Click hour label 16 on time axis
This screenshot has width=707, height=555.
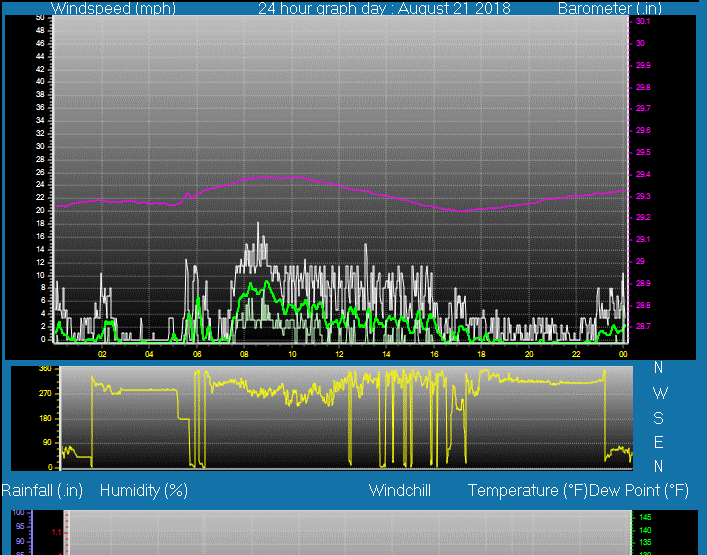click(x=434, y=354)
